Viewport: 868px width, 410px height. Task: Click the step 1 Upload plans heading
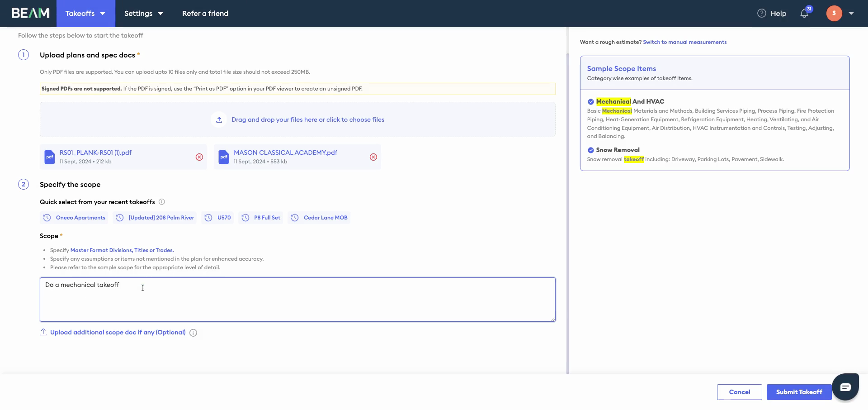pyautogui.click(x=87, y=55)
